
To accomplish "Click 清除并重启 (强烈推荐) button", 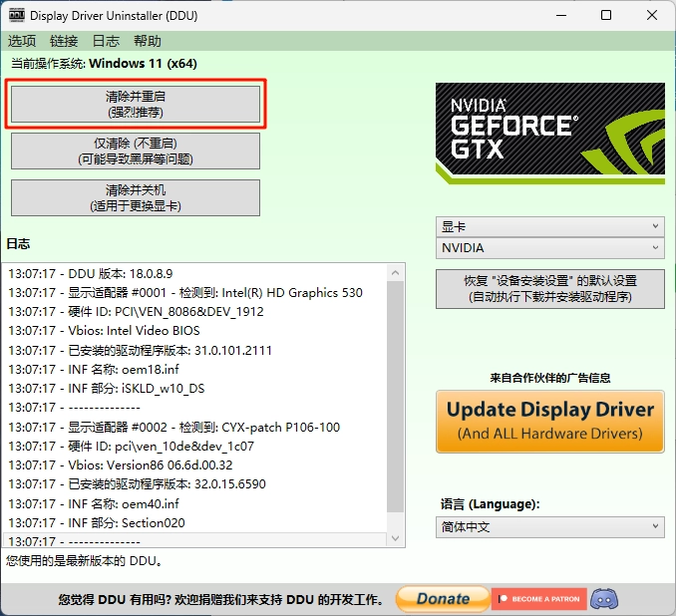I will [x=136, y=105].
